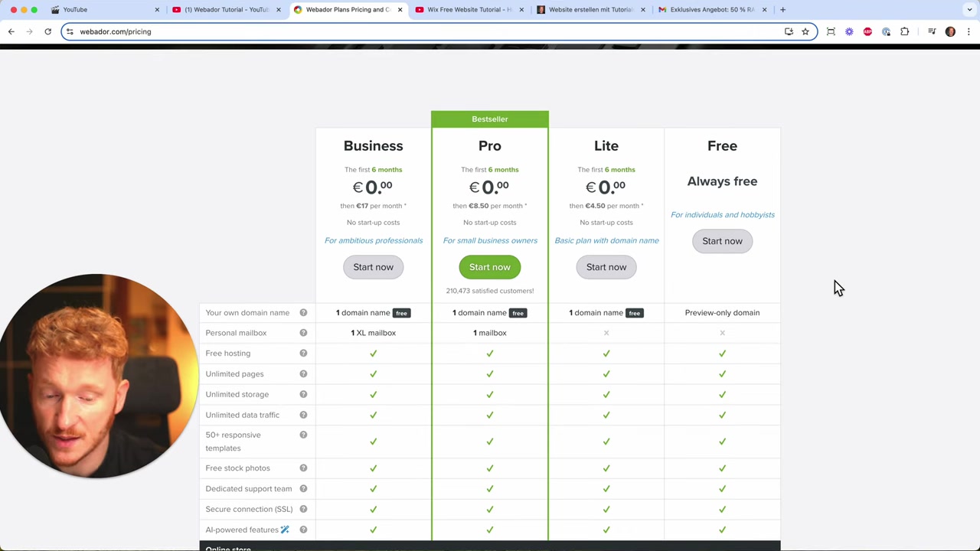Open help icon for AI-powered features
This screenshot has width=980, height=551.
(x=303, y=530)
